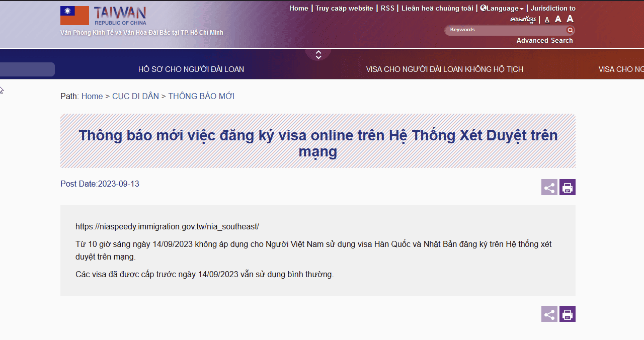The width and height of the screenshot is (644, 340).
Task: Click the top print icon below the title
Action: click(568, 188)
